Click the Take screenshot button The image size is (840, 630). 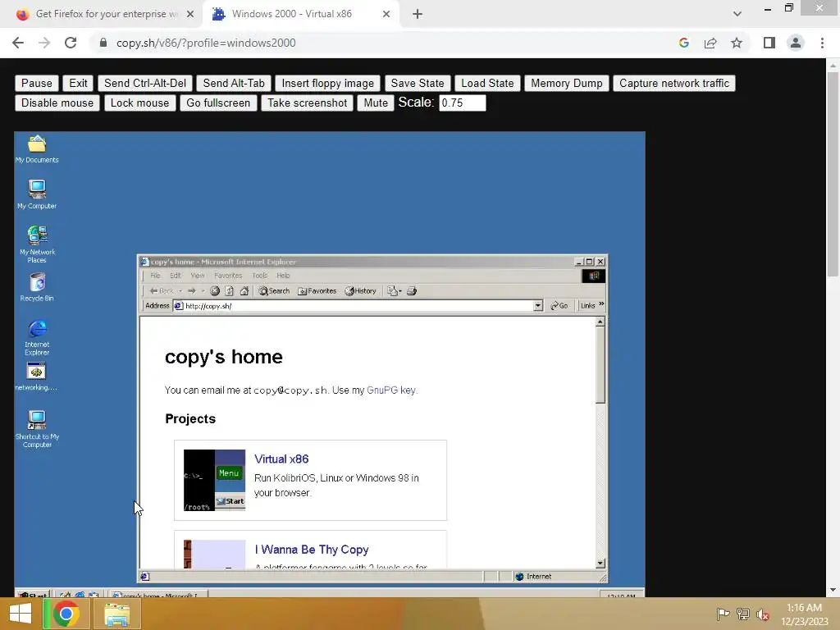tap(308, 103)
